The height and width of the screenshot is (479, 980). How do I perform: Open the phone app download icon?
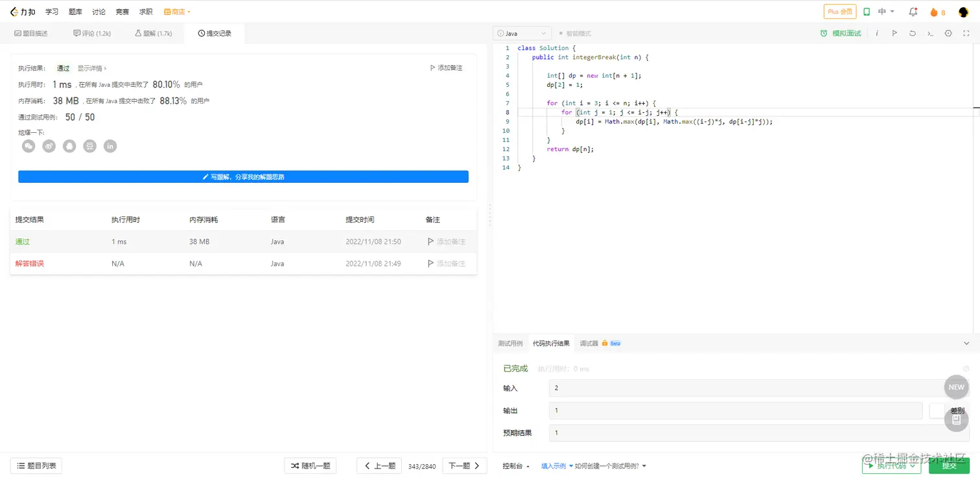[867, 12]
